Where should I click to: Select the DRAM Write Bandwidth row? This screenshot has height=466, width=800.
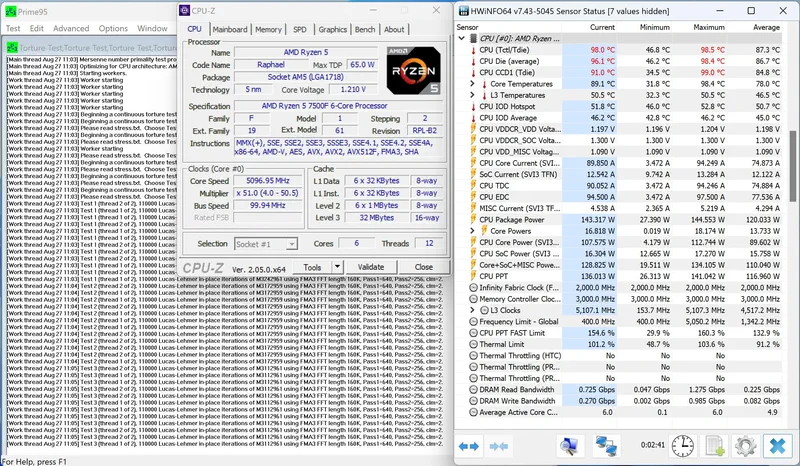tap(618, 401)
